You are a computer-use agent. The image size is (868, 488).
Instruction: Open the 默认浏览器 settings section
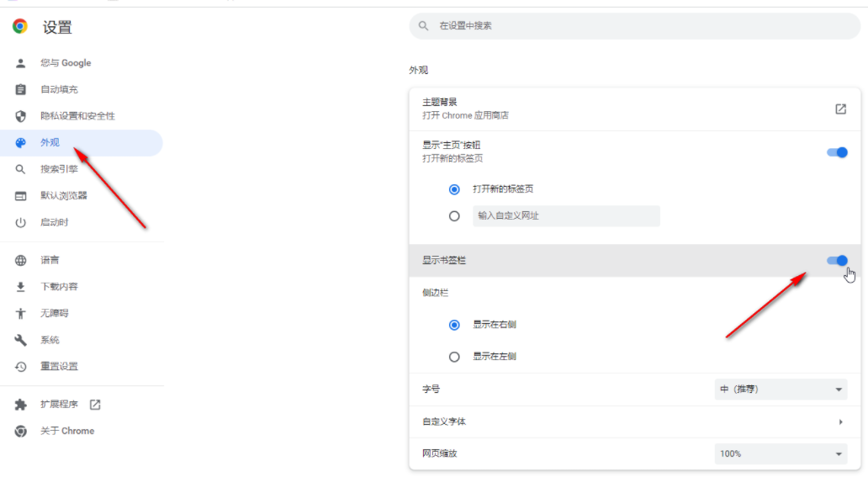click(x=64, y=196)
